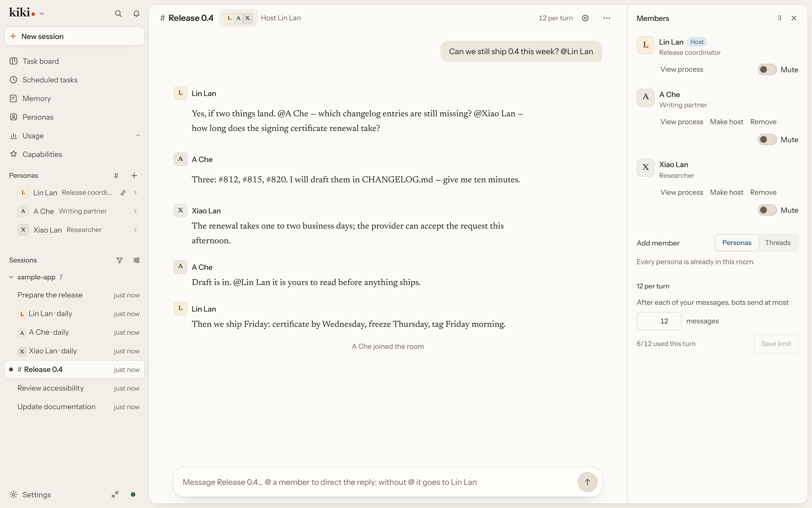Click the member avatars group in the room header
The height and width of the screenshot is (508, 812).
[x=239, y=18]
